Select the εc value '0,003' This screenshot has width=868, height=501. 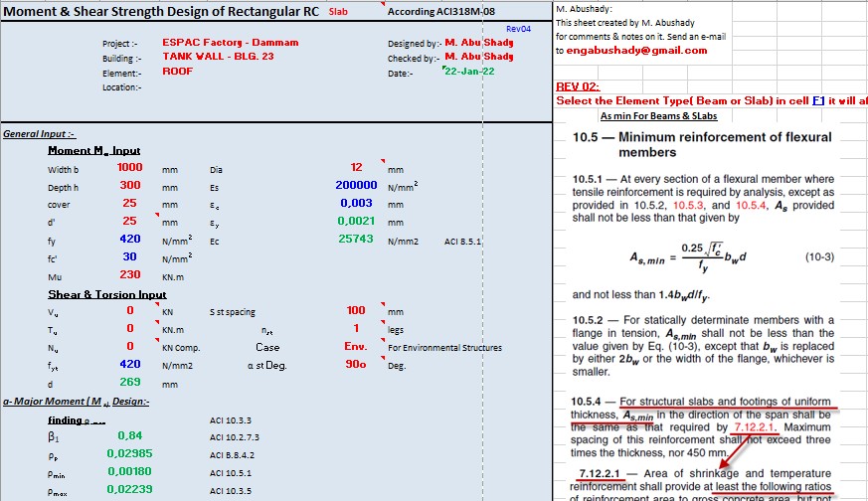click(x=357, y=203)
